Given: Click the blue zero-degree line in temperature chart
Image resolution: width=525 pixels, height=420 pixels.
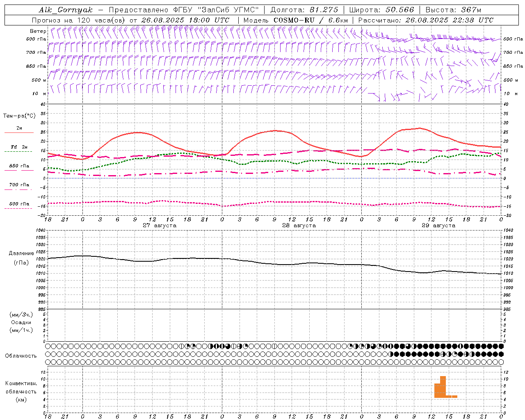Looking at the screenshot, I should 274,178.
